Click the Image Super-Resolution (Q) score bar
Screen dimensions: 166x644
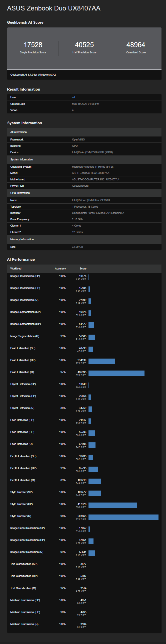[x=92, y=553]
